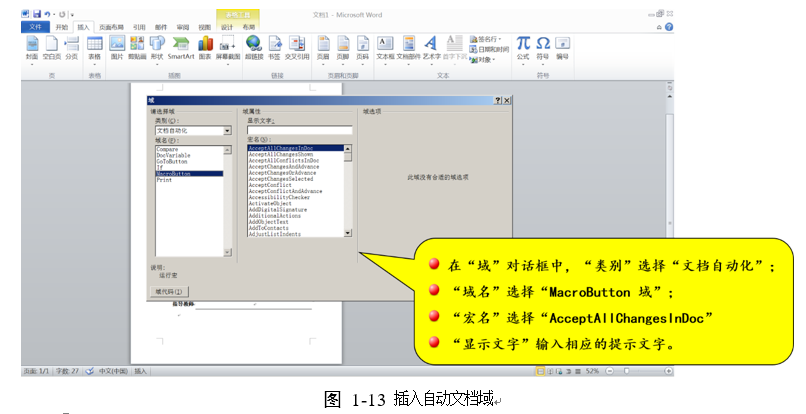Click the zoom out minus button
806x414 pixels.
click(x=609, y=371)
